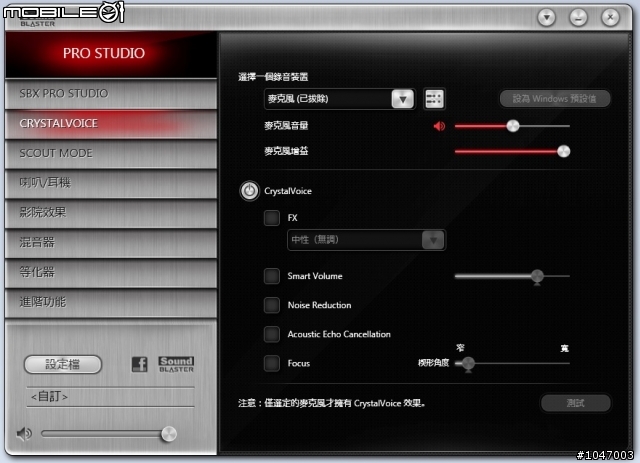This screenshot has height=463, width=640.
Task: Click the PRO STUDIO header banner
Action: (111, 54)
